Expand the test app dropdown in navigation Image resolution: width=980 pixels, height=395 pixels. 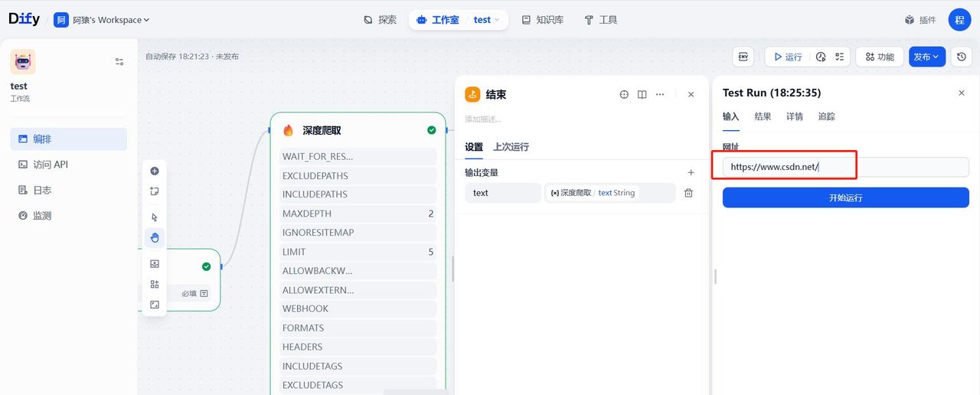click(487, 20)
